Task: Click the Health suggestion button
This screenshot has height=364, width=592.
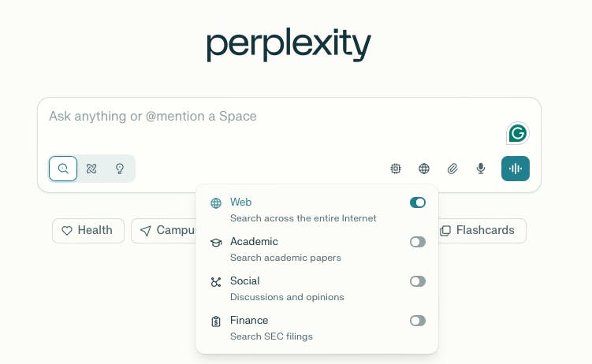Action: (x=88, y=231)
